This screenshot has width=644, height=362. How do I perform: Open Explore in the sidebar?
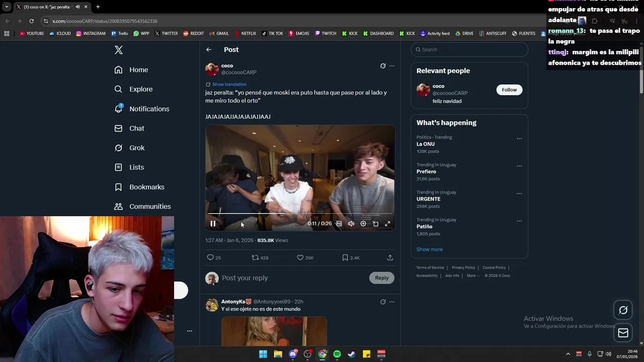(x=133, y=89)
